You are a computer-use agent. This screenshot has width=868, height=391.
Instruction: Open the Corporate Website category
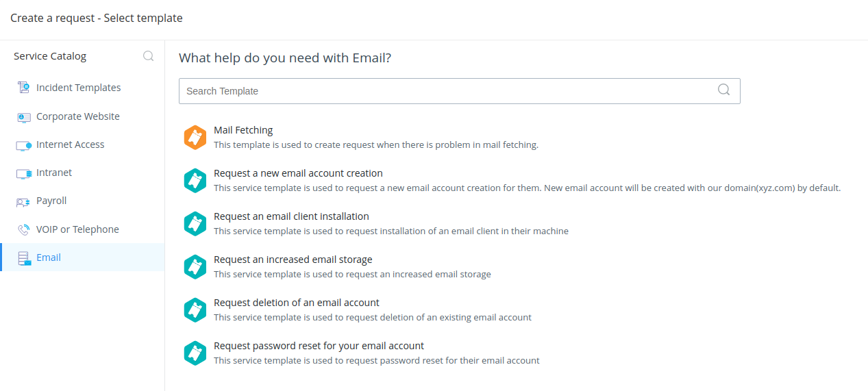coord(77,116)
